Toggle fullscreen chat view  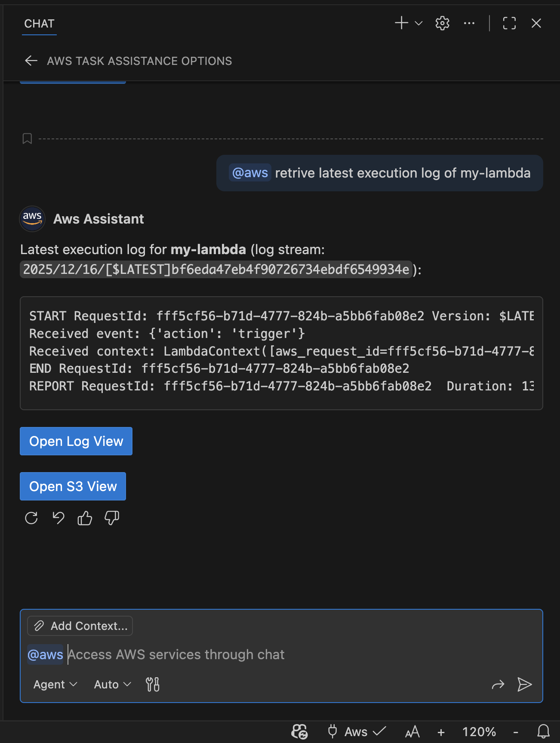pyautogui.click(x=509, y=23)
